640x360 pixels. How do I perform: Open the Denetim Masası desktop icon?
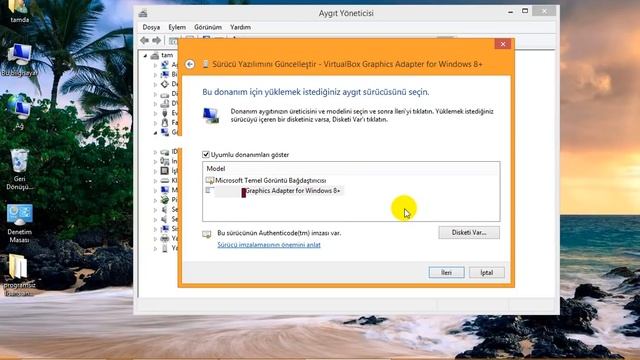pos(19,223)
